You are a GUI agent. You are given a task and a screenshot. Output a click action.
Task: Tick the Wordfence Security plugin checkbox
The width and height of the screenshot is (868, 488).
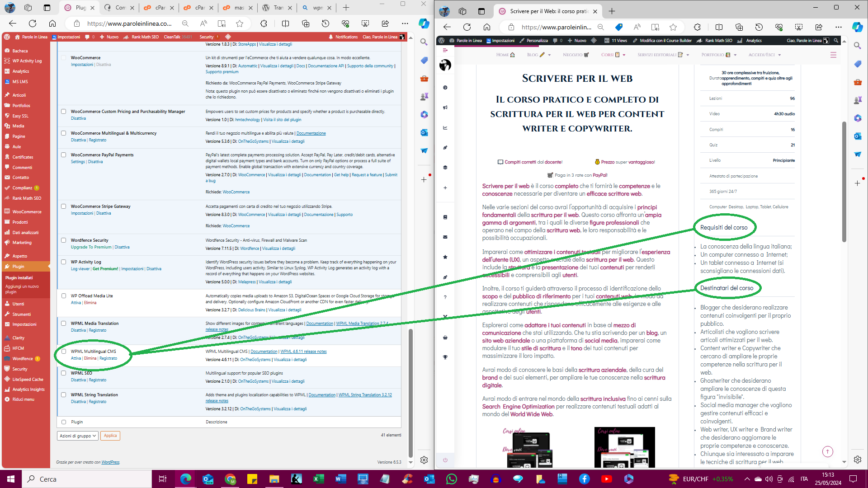click(x=64, y=240)
